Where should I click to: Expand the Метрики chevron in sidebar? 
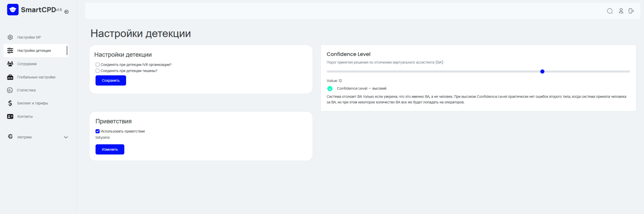(66, 137)
